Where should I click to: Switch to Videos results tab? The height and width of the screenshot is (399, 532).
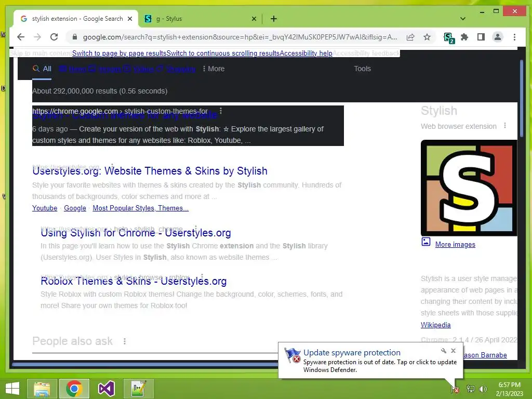coord(139,69)
